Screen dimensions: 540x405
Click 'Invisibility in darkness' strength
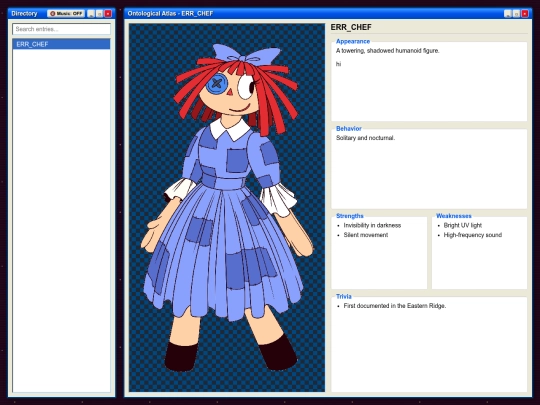pyautogui.click(x=372, y=225)
